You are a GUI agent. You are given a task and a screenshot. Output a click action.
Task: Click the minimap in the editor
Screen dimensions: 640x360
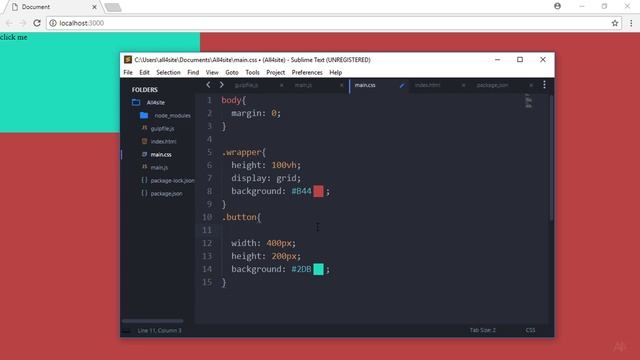tap(529, 101)
